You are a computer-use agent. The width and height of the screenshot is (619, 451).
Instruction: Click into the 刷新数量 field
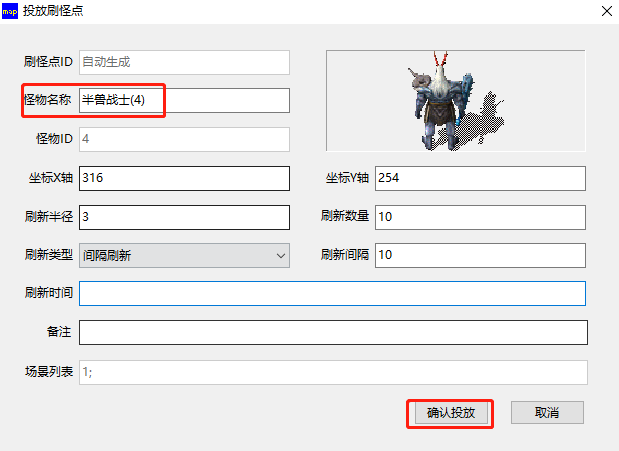[x=479, y=217]
